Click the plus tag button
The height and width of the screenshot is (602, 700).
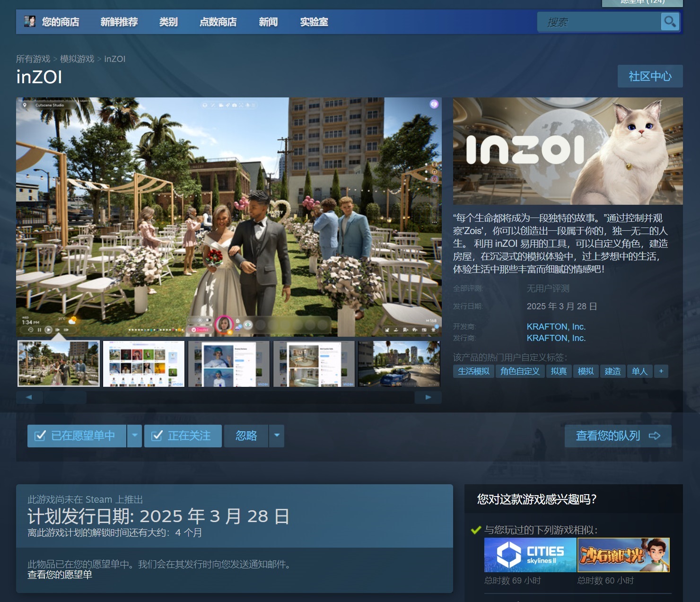pyautogui.click(x=661, y=371)
